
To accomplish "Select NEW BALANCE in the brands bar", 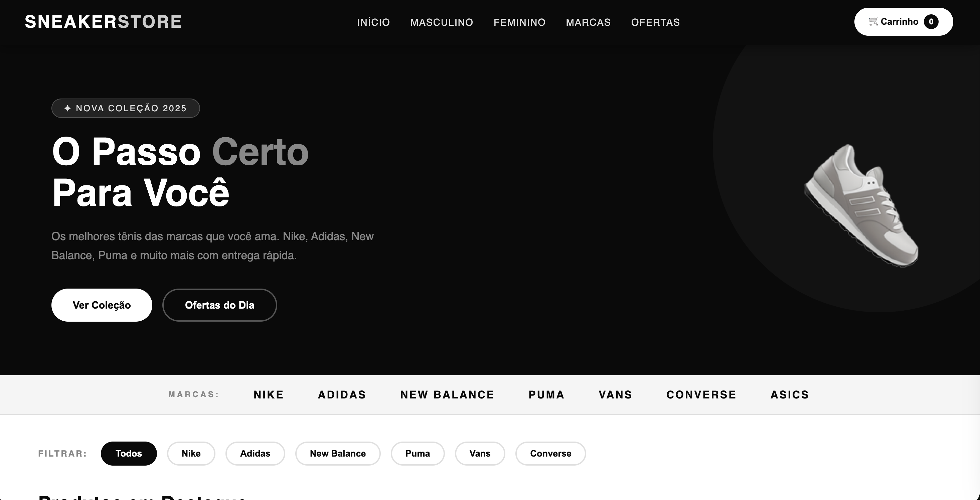I will click(447, 394).
